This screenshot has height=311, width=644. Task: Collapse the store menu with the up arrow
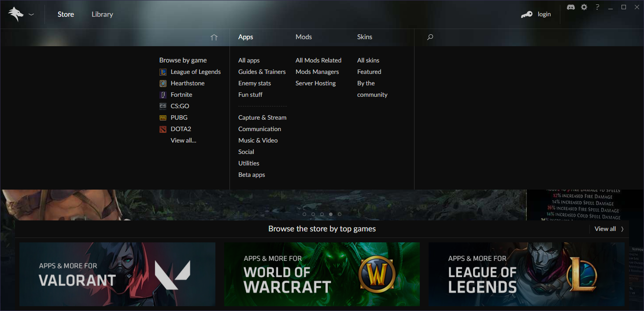pyautogui.click(x=214, y=37)
